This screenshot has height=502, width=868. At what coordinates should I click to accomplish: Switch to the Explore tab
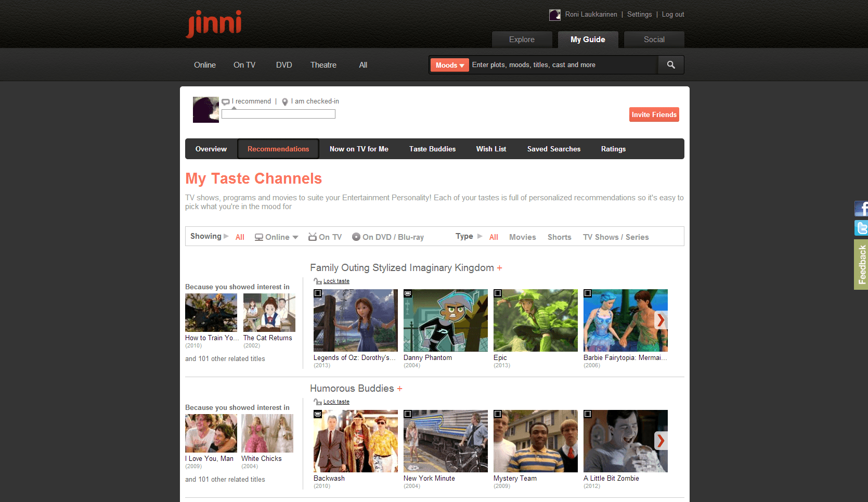522,40
